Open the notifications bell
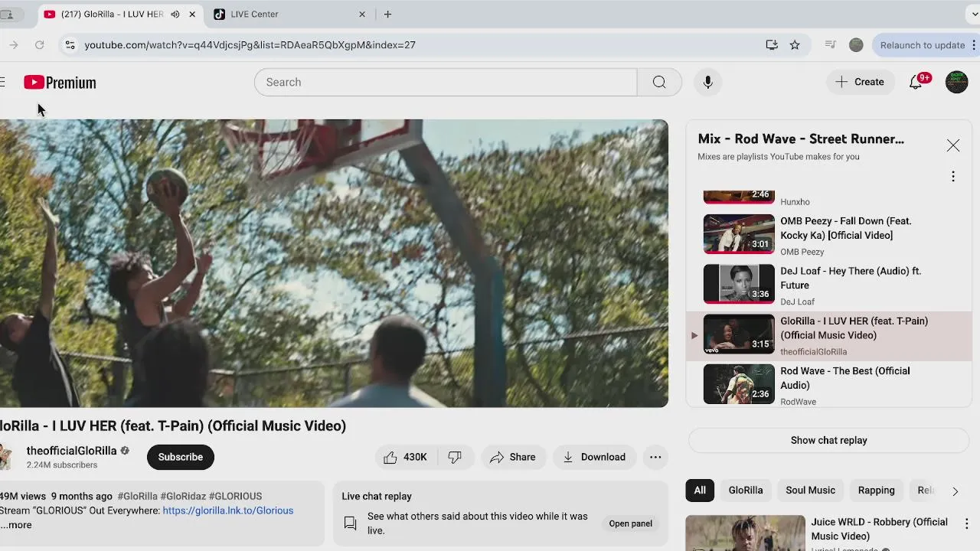 coord(916,82)
